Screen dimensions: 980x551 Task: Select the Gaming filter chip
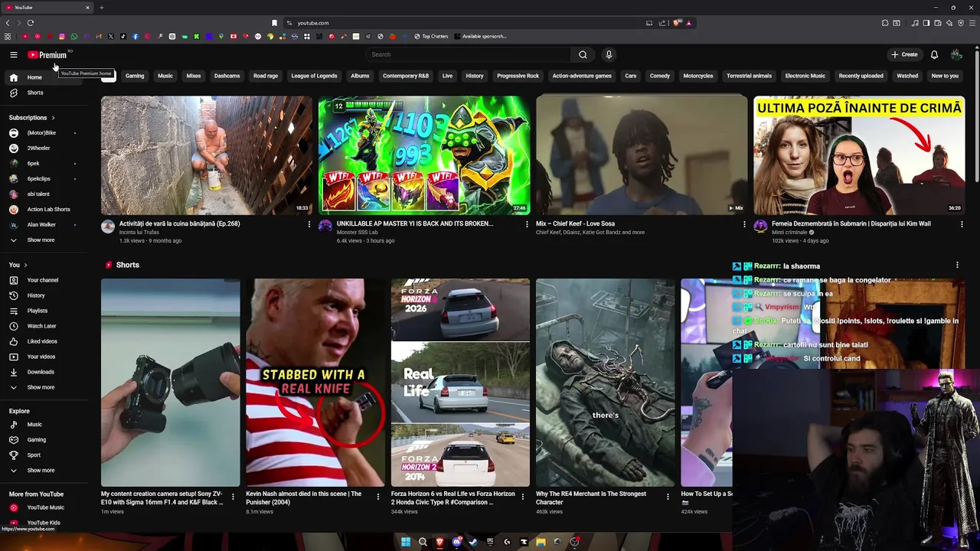click(x=135, y=76)
